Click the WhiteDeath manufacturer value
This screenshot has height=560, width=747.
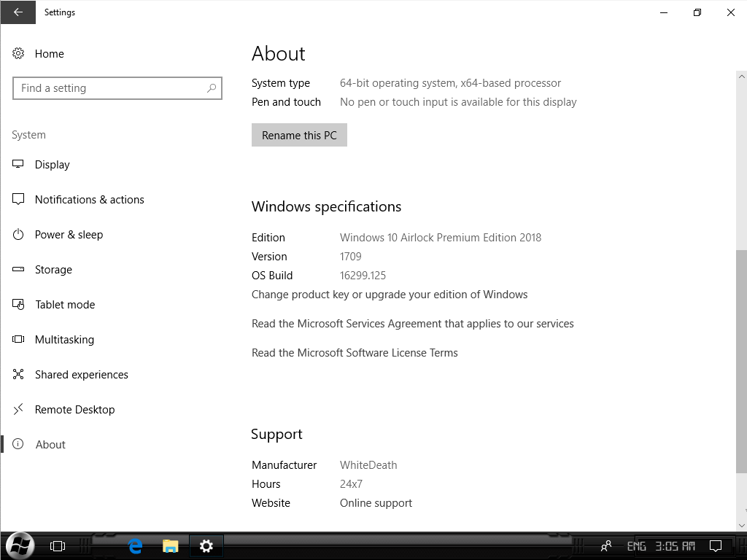pyautogui.click(x=368, y=465)
